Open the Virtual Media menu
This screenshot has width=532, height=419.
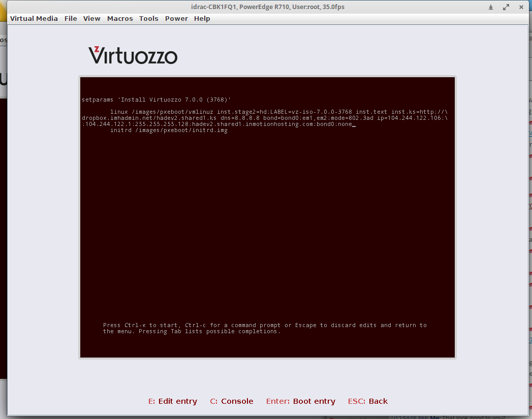(34, 19)
